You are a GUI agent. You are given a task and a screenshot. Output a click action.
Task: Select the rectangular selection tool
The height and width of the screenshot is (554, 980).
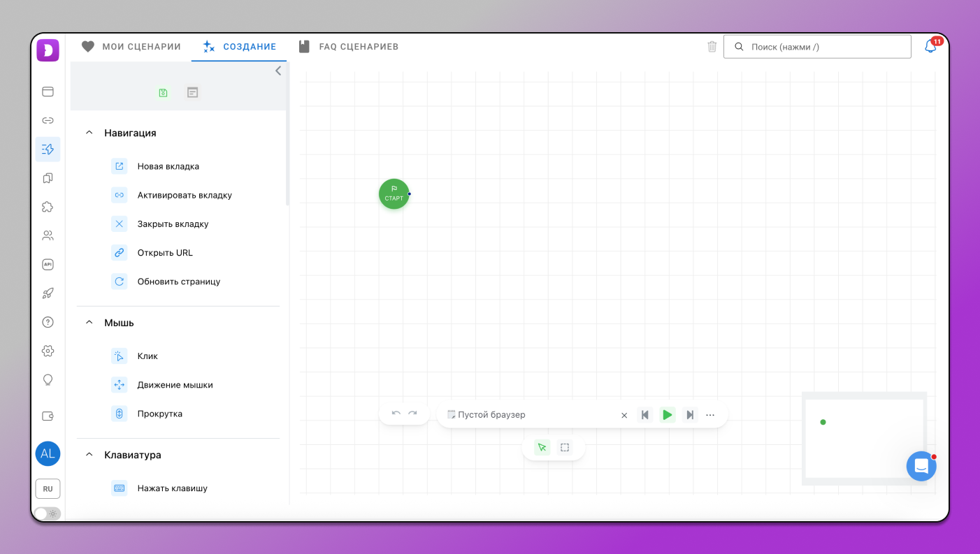pyautogui.click(x=565, y=448)
